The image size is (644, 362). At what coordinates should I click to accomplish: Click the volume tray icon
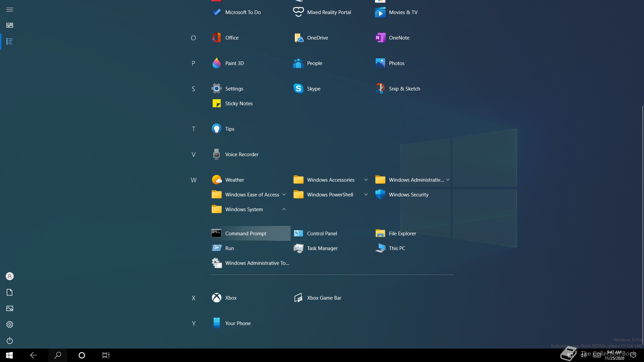584,355
